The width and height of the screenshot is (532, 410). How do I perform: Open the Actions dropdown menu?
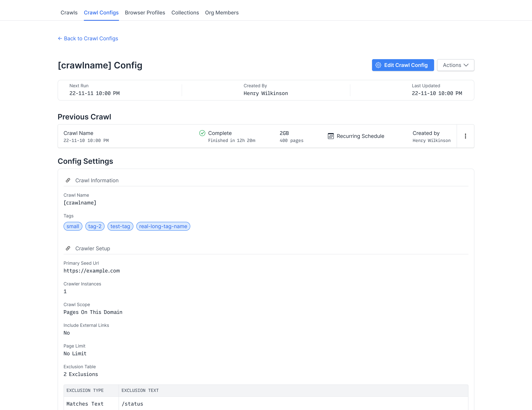455,65
